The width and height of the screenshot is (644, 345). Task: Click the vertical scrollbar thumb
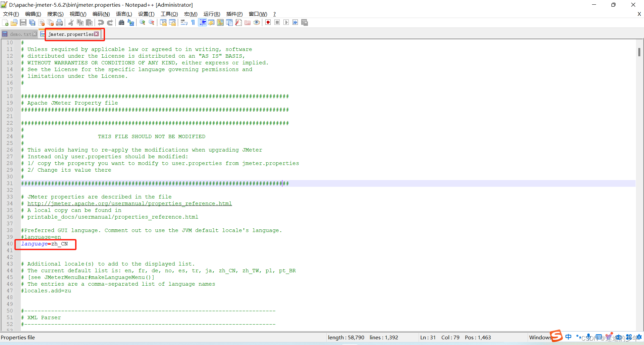639,52
